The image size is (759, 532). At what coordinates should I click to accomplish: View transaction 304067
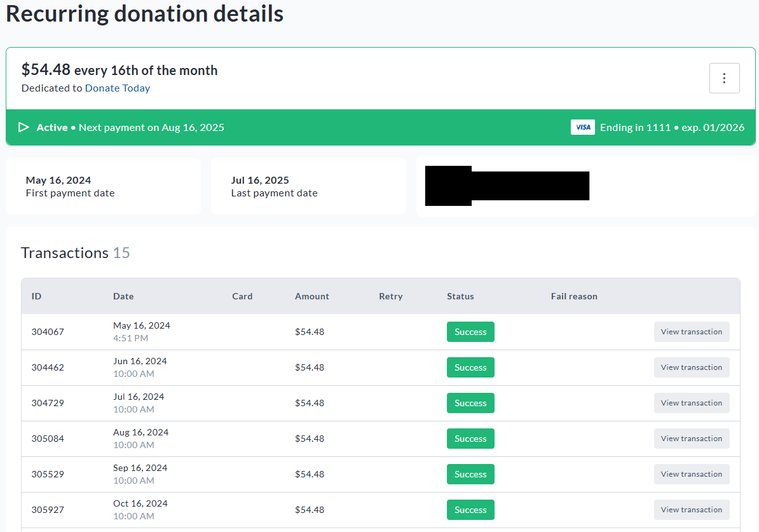pyautogui.click(x=691, y=332)
